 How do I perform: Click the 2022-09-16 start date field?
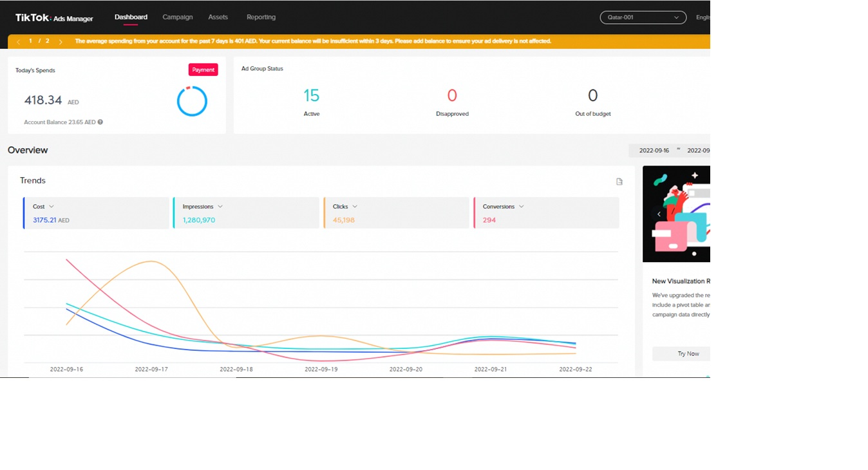[654, 151]
